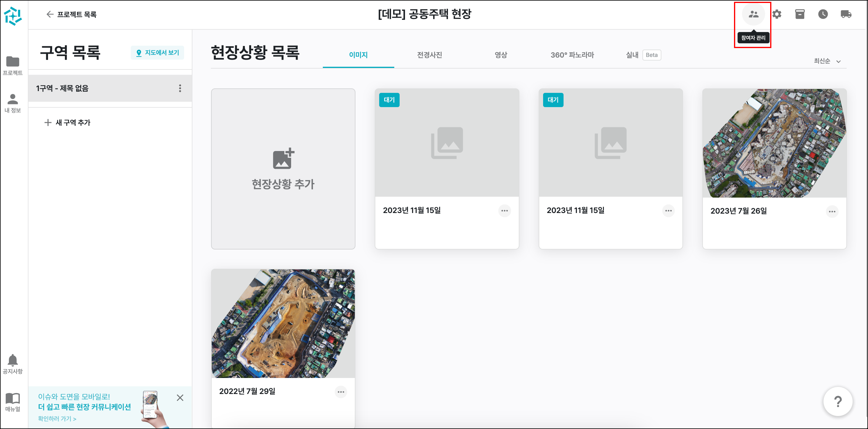Switch to the 전경사진 tab
The height and width of the screenshot is (429, 868).
pos(429,55)
